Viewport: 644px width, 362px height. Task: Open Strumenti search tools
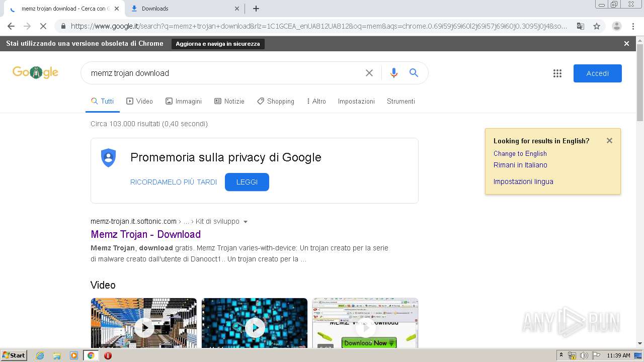coord(401,101)
